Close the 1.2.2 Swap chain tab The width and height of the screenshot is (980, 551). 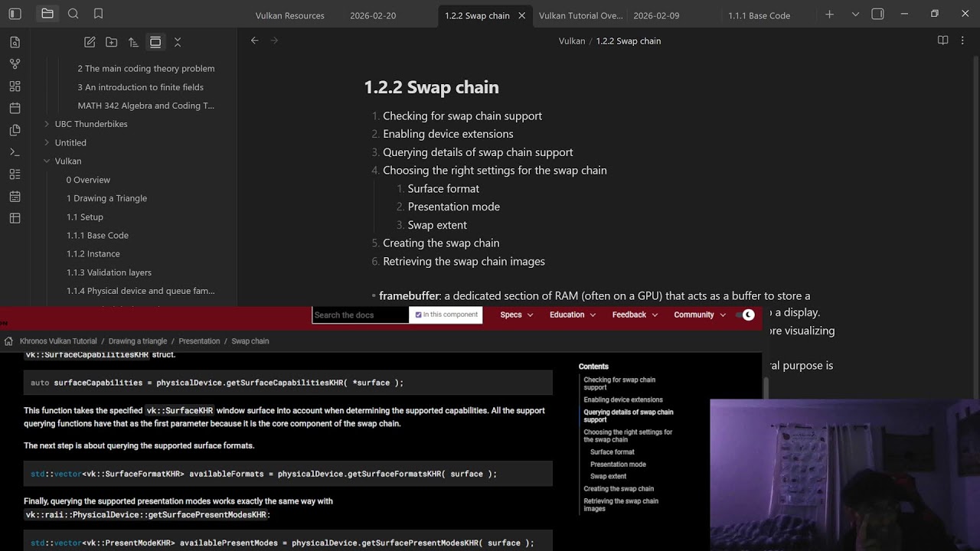point(522,15)
